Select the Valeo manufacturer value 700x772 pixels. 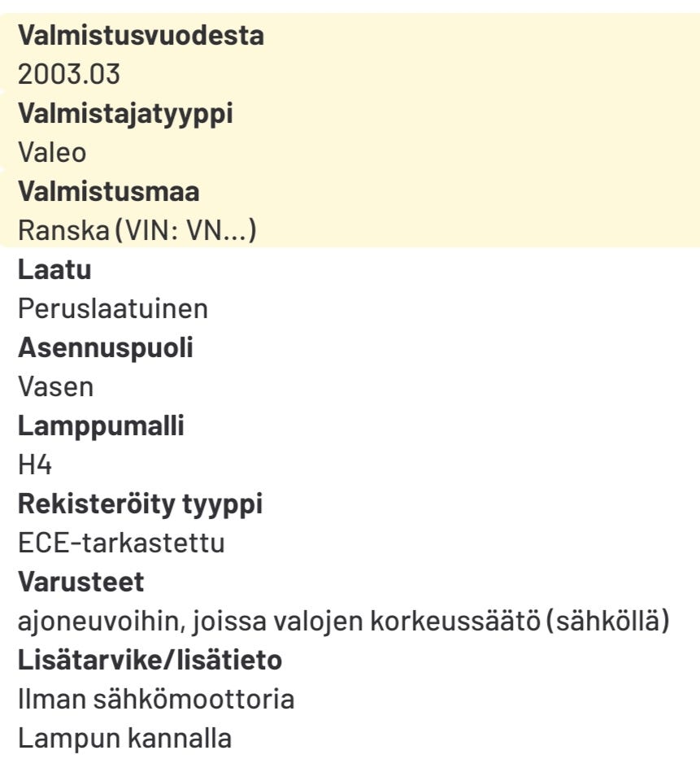click(x=52, y=151)
